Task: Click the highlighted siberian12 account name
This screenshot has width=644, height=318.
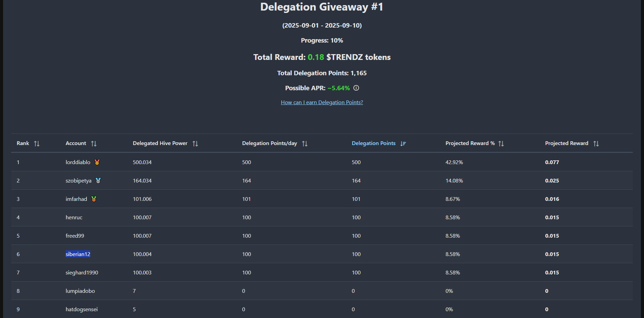Action: pos(78,254)
